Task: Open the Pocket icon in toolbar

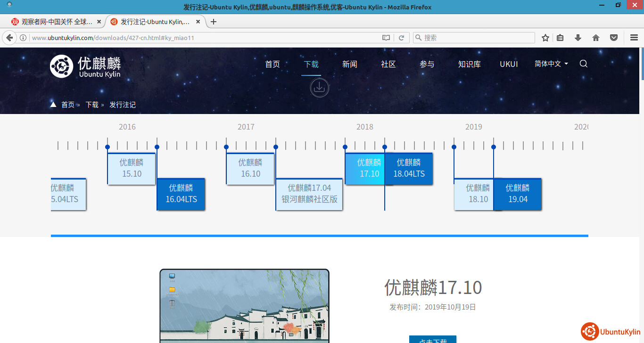Action: coord(614,38)
